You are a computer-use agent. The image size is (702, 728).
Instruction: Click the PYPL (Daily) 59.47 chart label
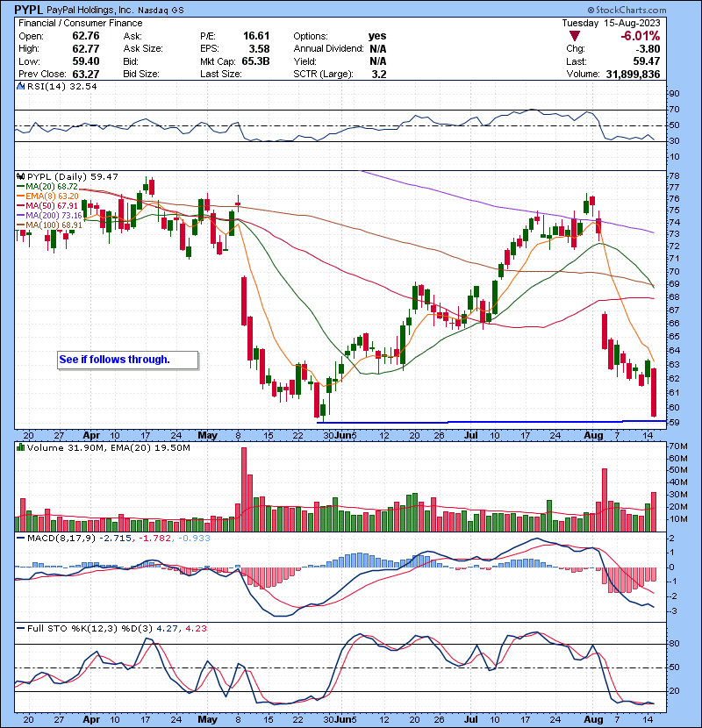coord(73,176)
